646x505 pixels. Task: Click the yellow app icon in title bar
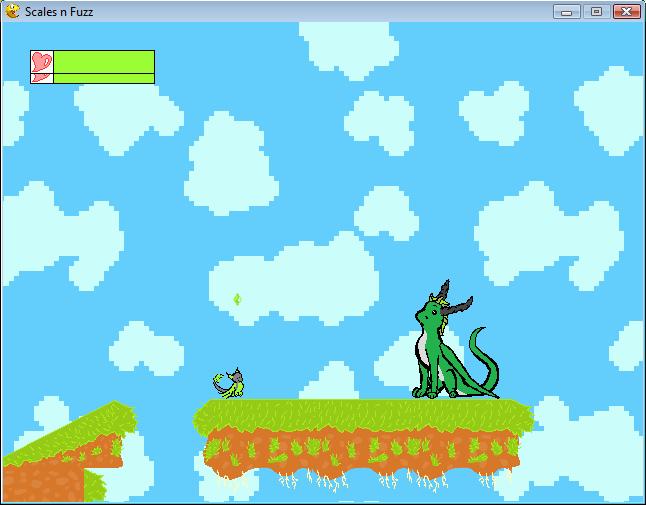click(x=13, y=11)
